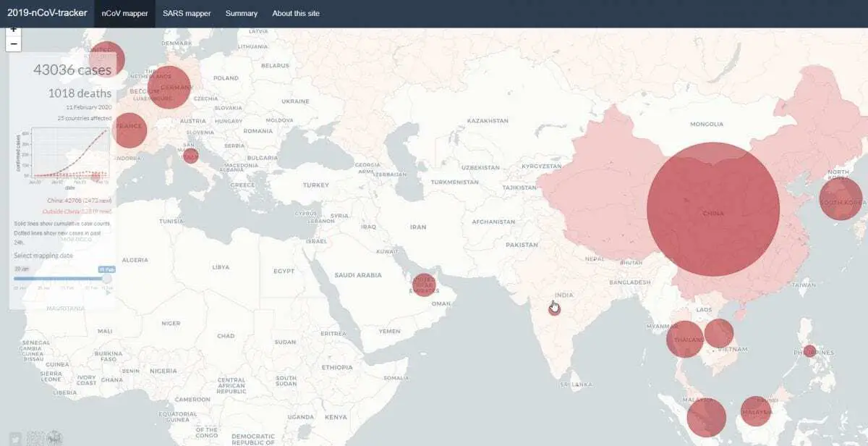Click the Saudi Arabia map label

click(357, 275)
